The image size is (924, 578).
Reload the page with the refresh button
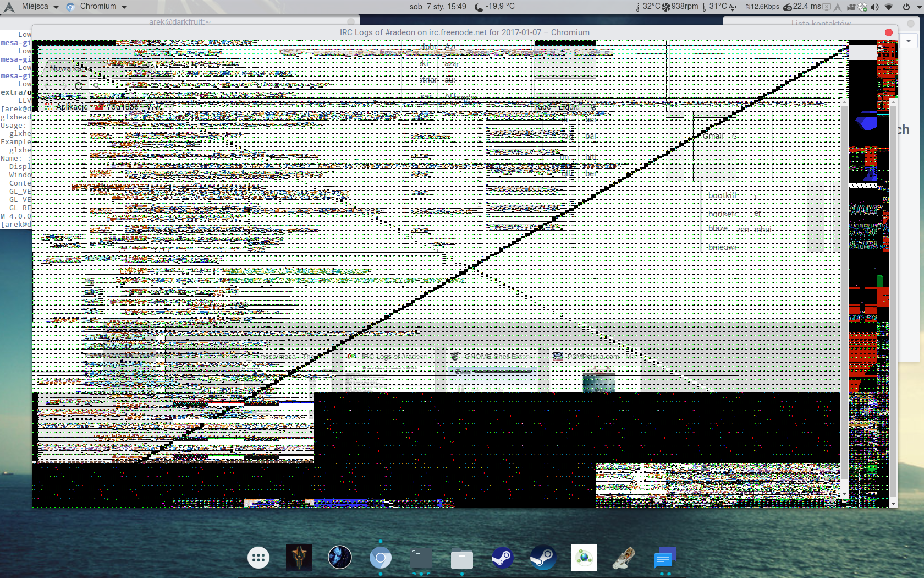click(x=79, y=85)
